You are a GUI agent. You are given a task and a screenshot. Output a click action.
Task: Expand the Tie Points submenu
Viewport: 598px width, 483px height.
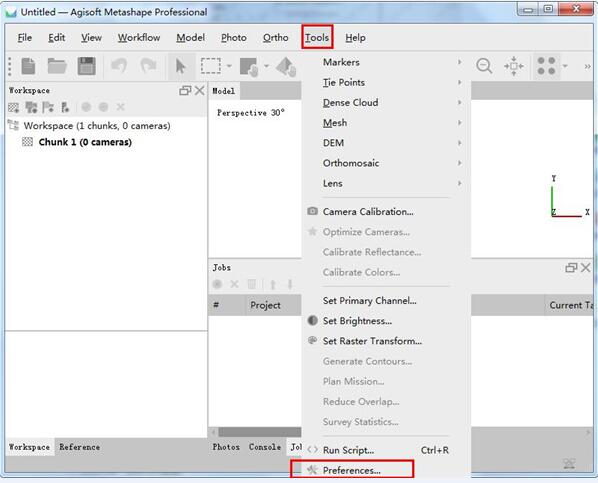tap(385, 82)
